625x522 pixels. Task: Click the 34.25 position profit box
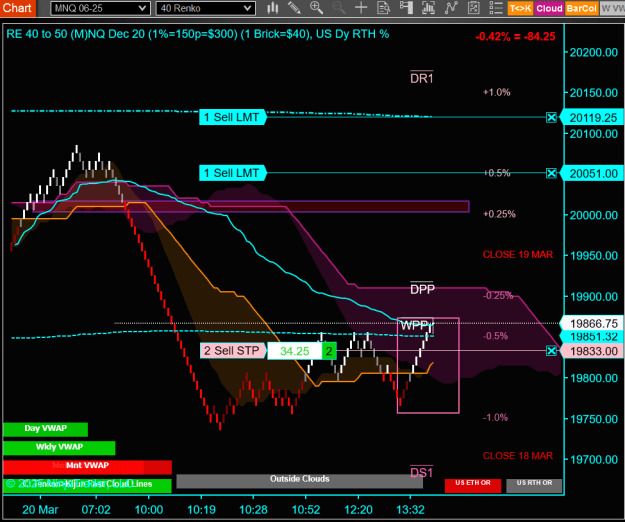(x=295, y=351)
